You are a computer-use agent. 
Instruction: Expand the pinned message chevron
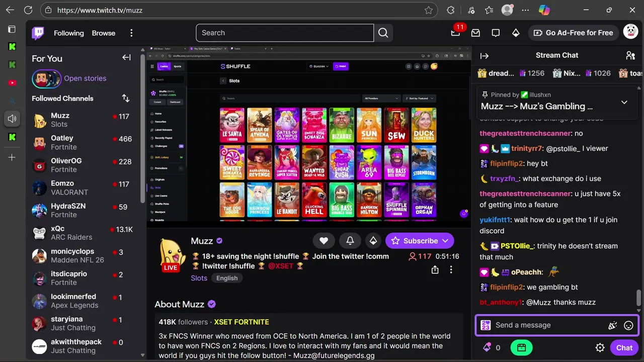(624, 102)
